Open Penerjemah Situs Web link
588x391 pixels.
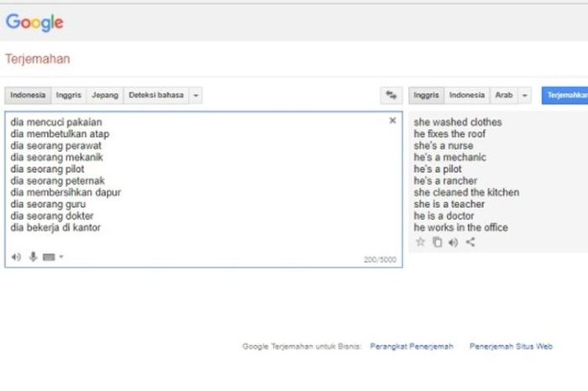[x=511, y=347]
